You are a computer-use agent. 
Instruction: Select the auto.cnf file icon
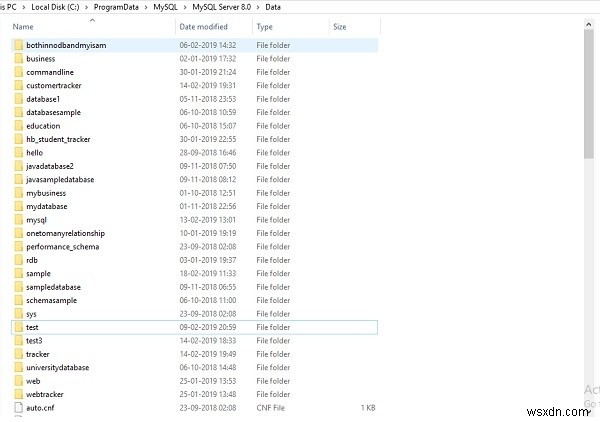point(18,407)
